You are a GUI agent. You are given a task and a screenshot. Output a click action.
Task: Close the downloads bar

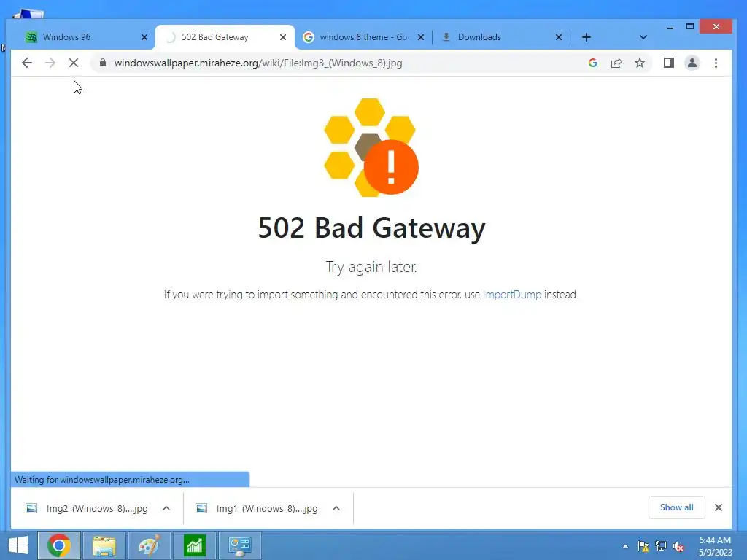point(719,507)
